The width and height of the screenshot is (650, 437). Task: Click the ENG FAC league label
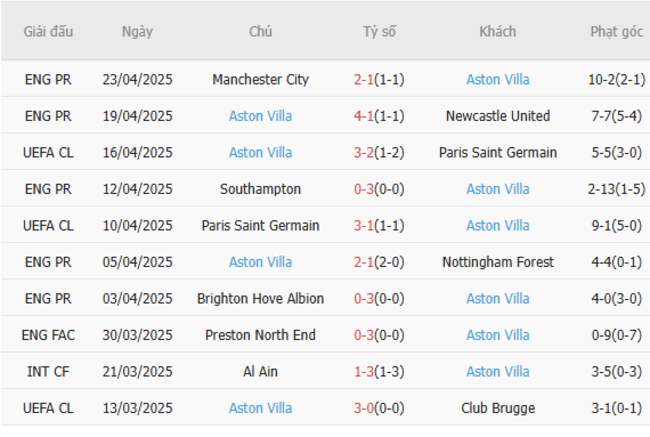49,335
